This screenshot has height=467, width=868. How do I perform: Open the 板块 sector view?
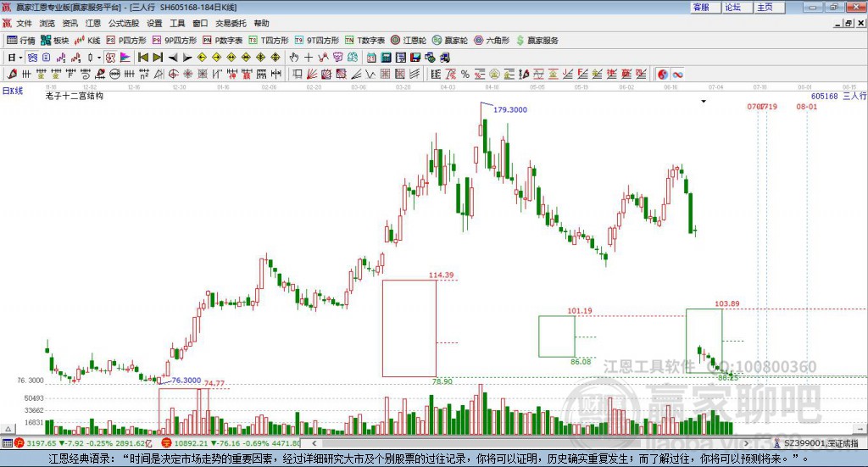[55, 41]
